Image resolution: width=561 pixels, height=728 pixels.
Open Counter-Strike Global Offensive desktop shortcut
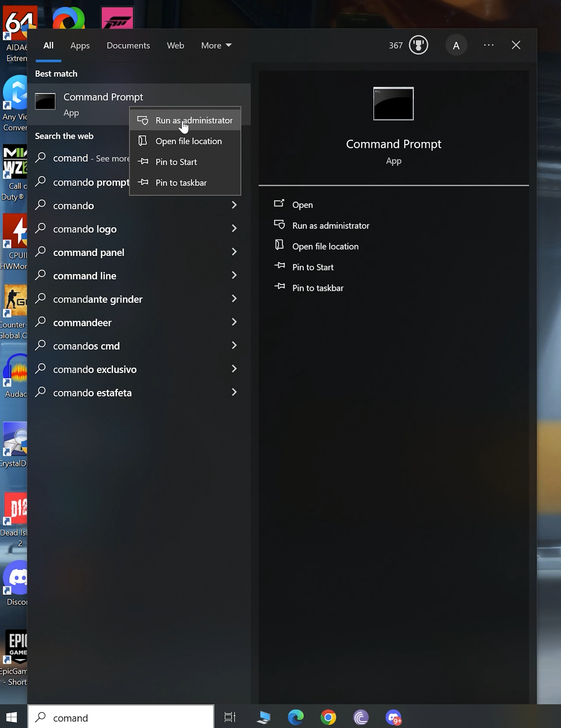coord(14,312)
